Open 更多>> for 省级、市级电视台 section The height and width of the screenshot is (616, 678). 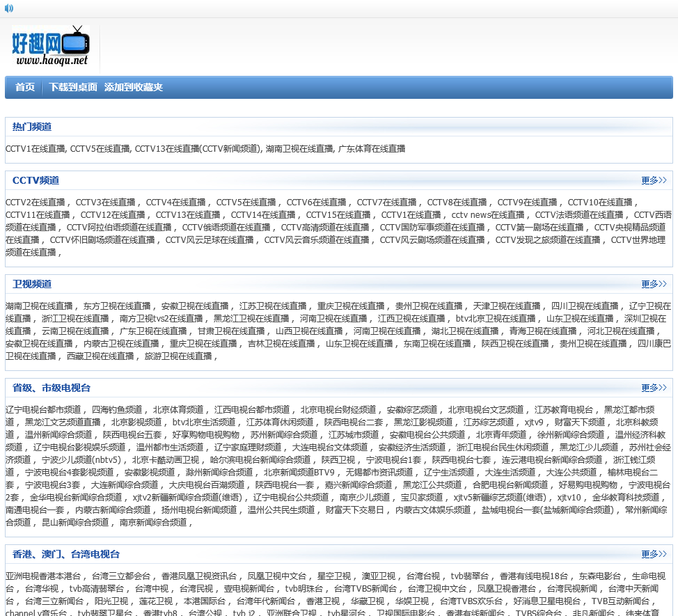654,388
